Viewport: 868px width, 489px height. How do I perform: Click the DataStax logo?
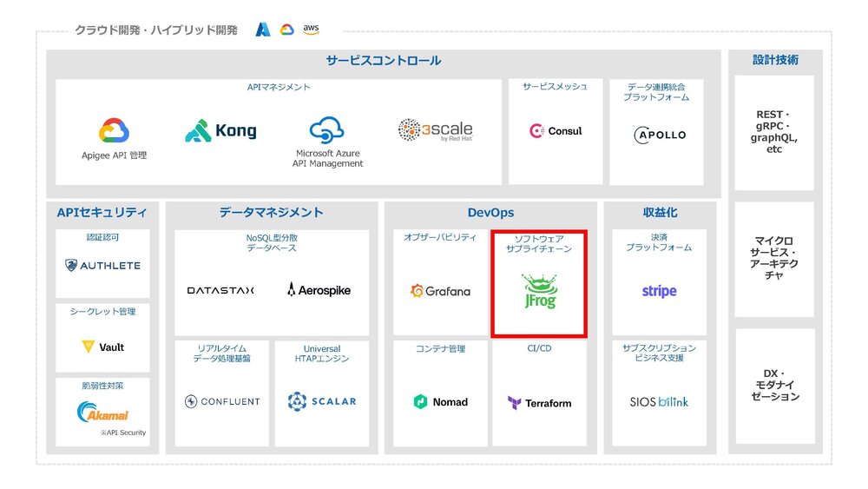coord(220,290)
